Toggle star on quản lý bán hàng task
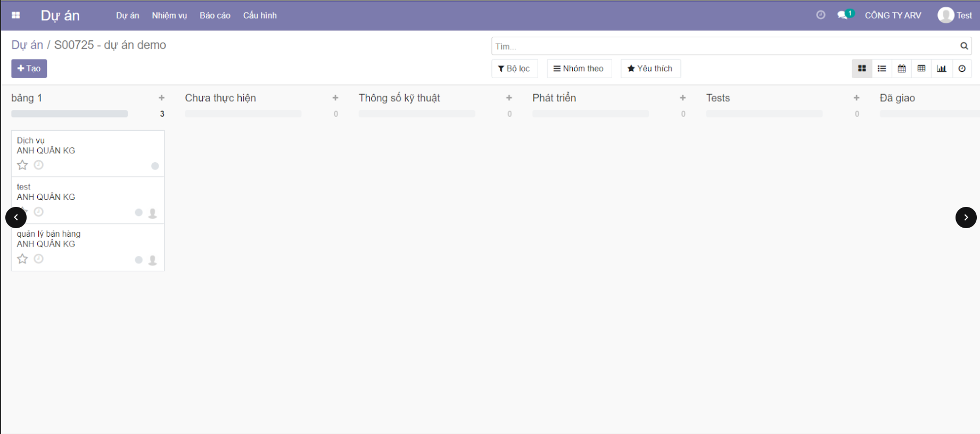This screenshot has height=434, width=980. pos(22,259)
